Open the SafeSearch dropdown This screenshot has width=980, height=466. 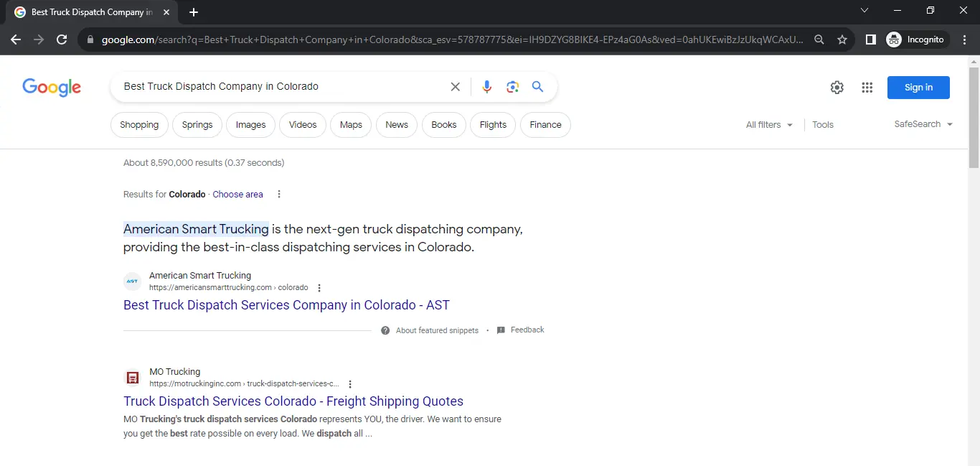923,124
